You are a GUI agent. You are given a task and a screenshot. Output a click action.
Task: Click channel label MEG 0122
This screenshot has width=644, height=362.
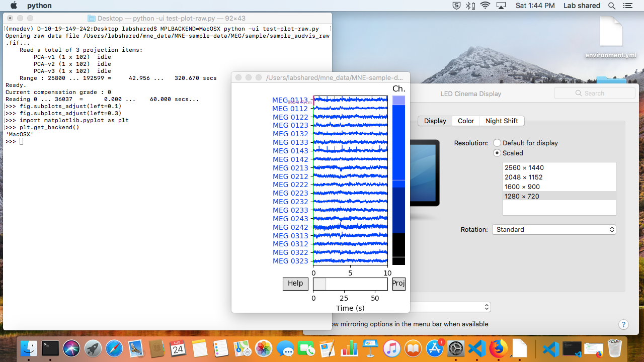[x=290, y=117]
